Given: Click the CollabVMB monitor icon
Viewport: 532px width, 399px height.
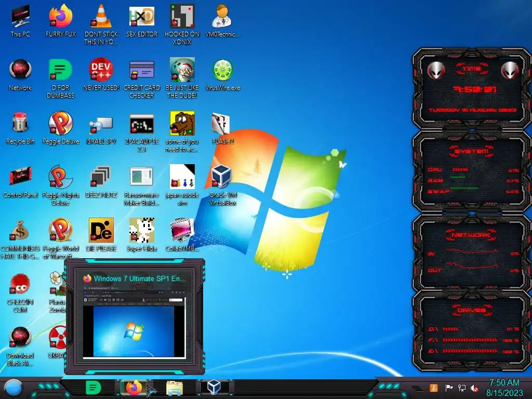Looking at the screenshot, I should [x=182, y=230].
